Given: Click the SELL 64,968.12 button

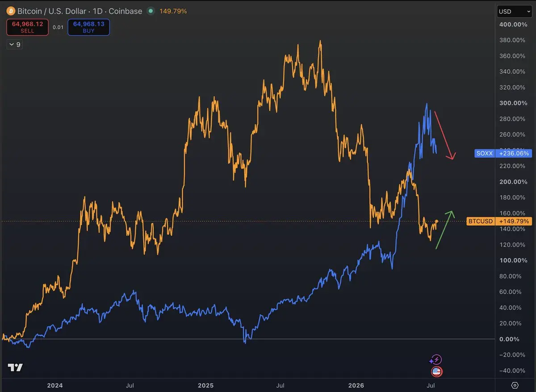Looking at the screenshot, I should [27, 27].
